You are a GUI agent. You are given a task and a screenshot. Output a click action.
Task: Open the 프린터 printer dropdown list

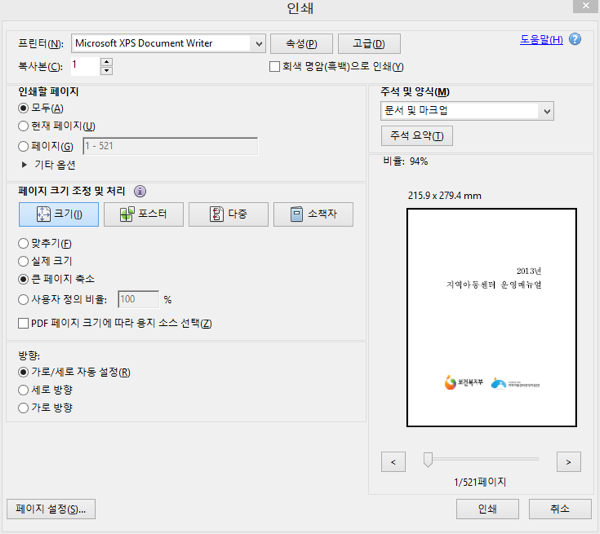pos(259,44)
